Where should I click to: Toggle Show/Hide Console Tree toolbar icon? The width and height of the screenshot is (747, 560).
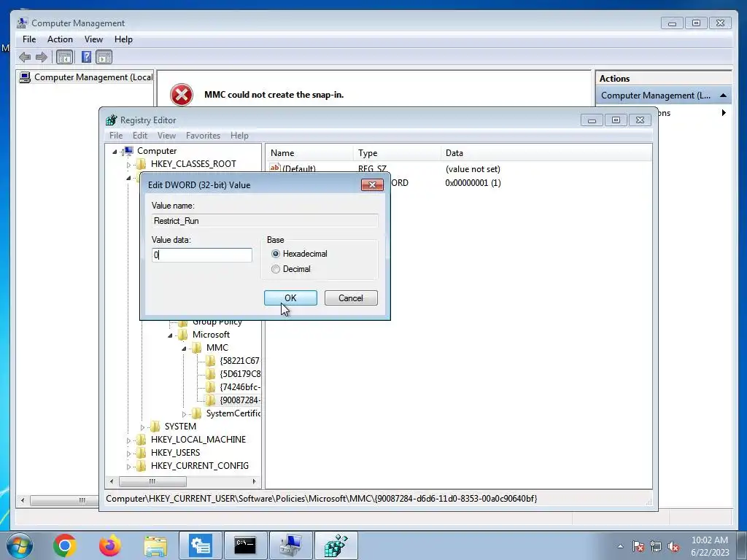coord(64,58)
